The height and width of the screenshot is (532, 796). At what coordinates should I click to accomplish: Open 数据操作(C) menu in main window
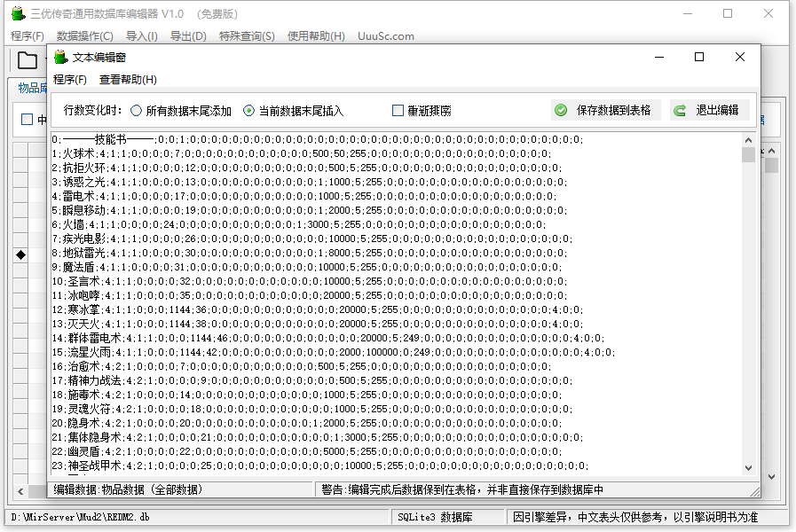coord(84,36)
